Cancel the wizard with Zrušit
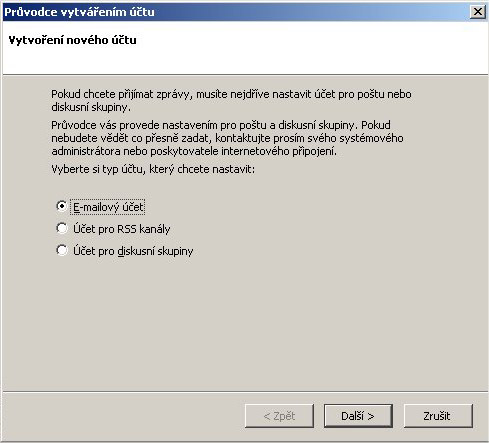The height and width of the screenshot is (443, 489). pyautogui.click(x=438, y=416)
